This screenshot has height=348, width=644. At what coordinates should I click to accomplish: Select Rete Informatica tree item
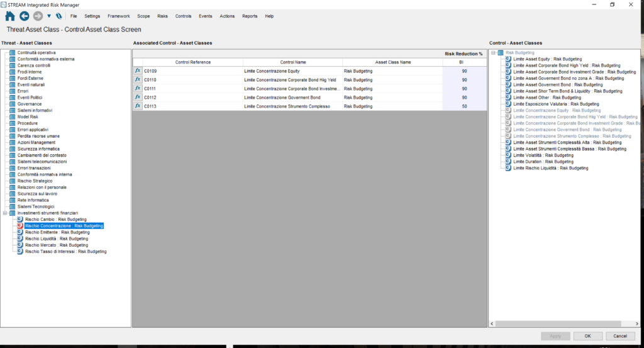coord(33,200)
